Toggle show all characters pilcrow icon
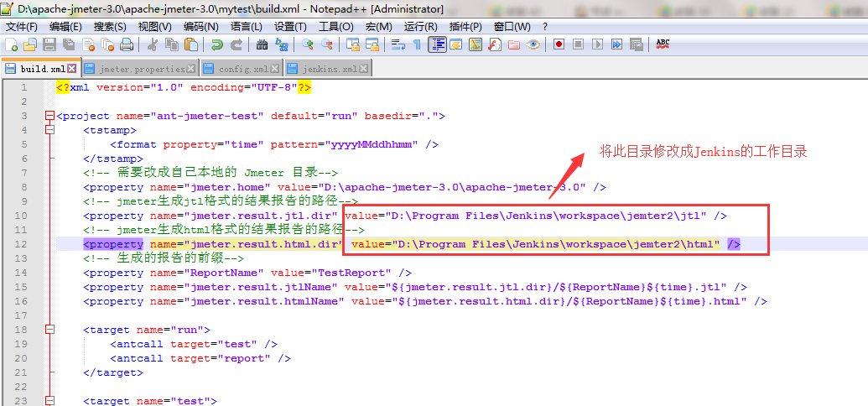This screenshot has height=406, width=868. (417, 44)
